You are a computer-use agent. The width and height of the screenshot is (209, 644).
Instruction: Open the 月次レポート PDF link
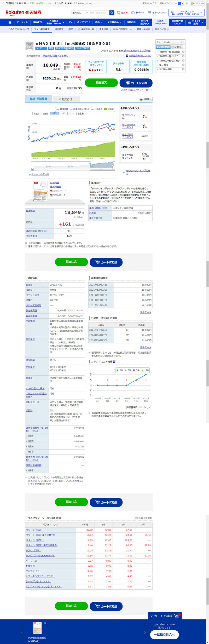(x=59, y=195)
